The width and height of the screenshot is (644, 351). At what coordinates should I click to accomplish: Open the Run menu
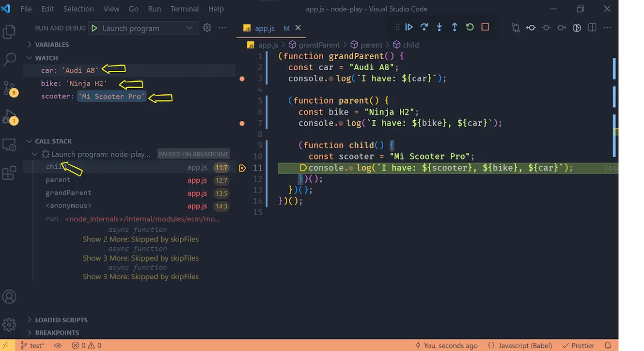(155, 9)
